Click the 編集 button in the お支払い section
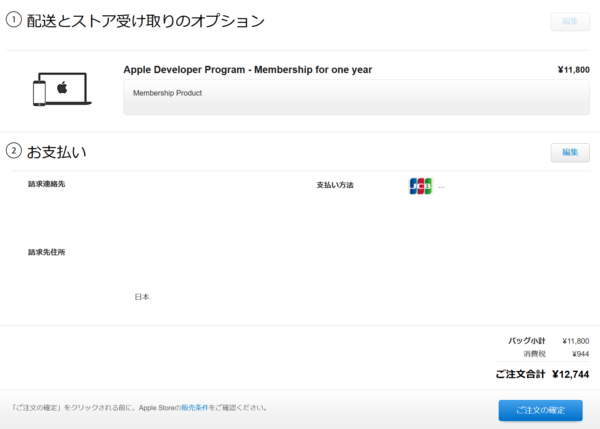This screenshot has height=429, width=600. pos(570,152)
